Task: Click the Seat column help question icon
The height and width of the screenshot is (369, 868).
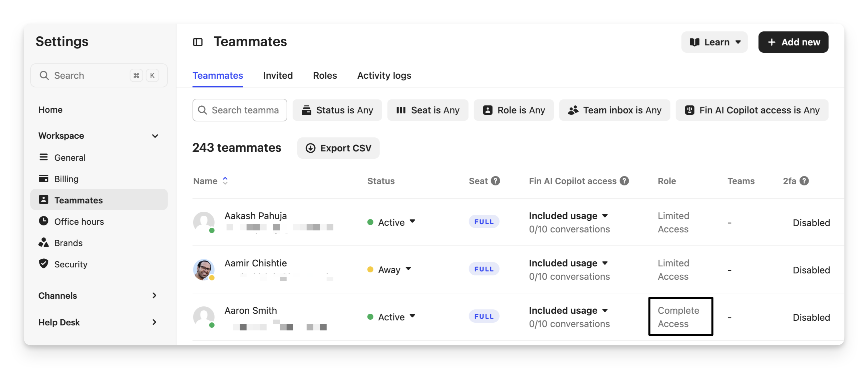Action: (x=495, y=181)
